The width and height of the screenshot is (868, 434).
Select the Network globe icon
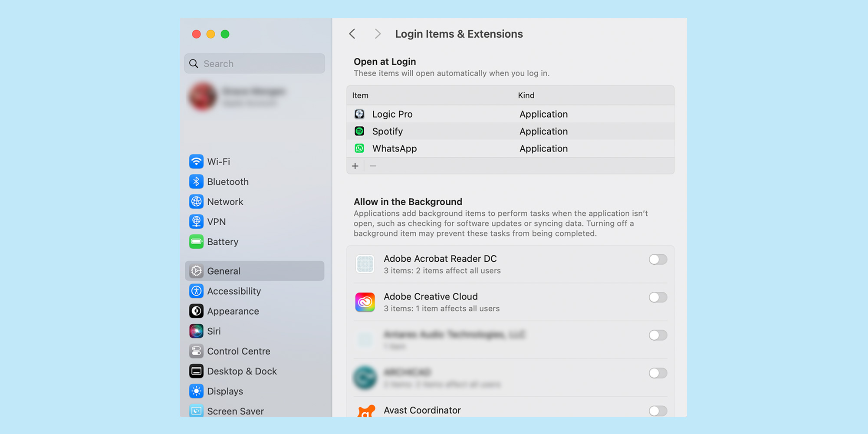(x=196, y=201)
